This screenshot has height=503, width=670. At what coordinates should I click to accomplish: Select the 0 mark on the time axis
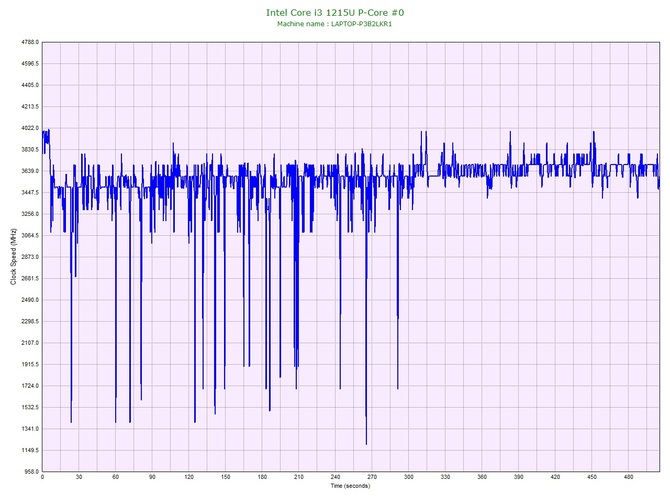pos(42,478)
